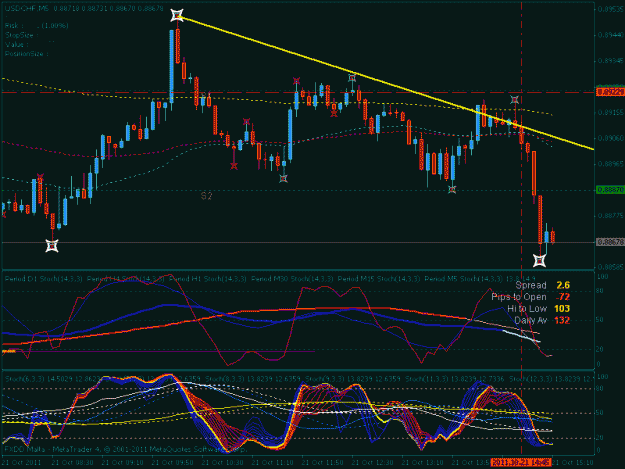Click the tall blue candle before the peak
Image resolution: width=625 pixels, height=469 pixels.
point(171,67)
